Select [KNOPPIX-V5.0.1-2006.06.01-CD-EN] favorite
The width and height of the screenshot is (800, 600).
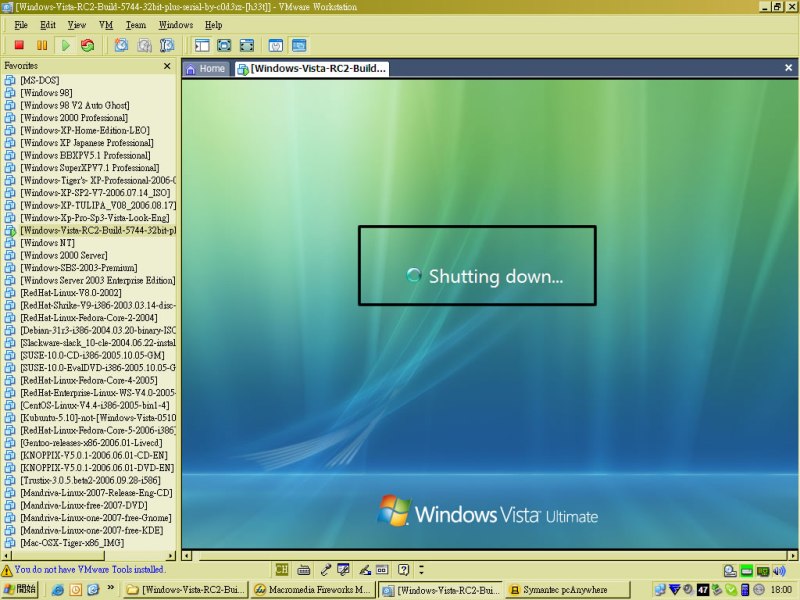94,455
